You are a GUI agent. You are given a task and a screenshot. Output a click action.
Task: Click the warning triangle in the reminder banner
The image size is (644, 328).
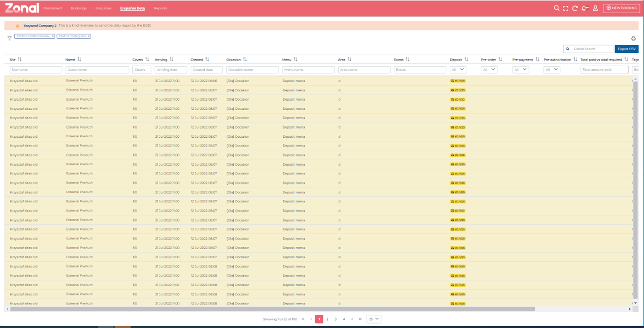pyautogui.click(x=18, y=26)
